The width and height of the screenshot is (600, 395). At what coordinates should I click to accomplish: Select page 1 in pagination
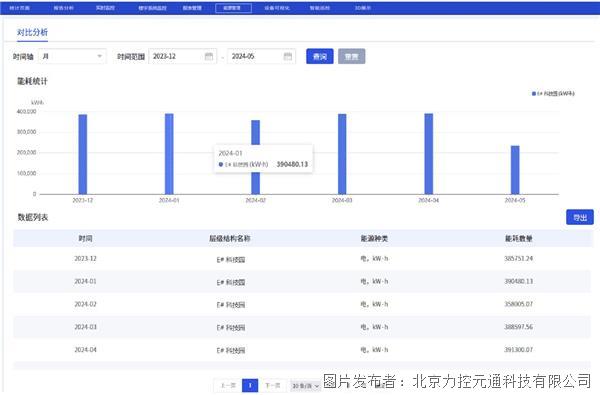[x=250, y=385]
